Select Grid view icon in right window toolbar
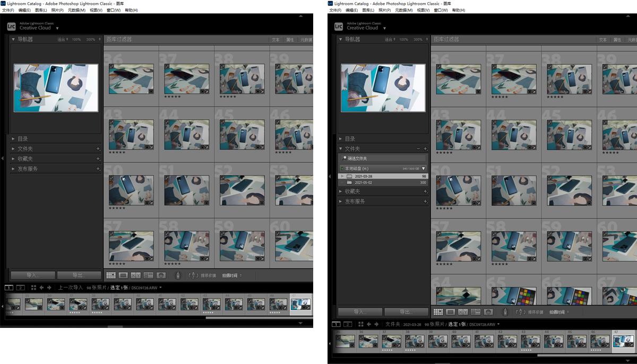The image size is (637, 364). pos(438,312)
